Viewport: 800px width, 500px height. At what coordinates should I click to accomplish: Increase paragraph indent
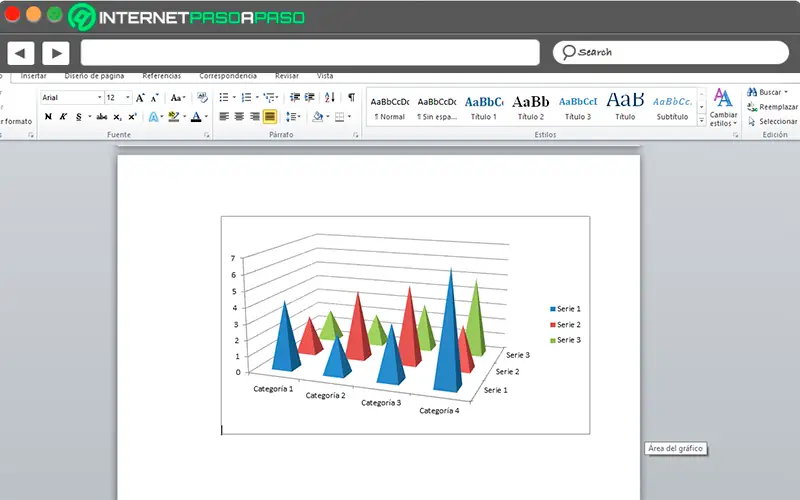tap(309, 97)
